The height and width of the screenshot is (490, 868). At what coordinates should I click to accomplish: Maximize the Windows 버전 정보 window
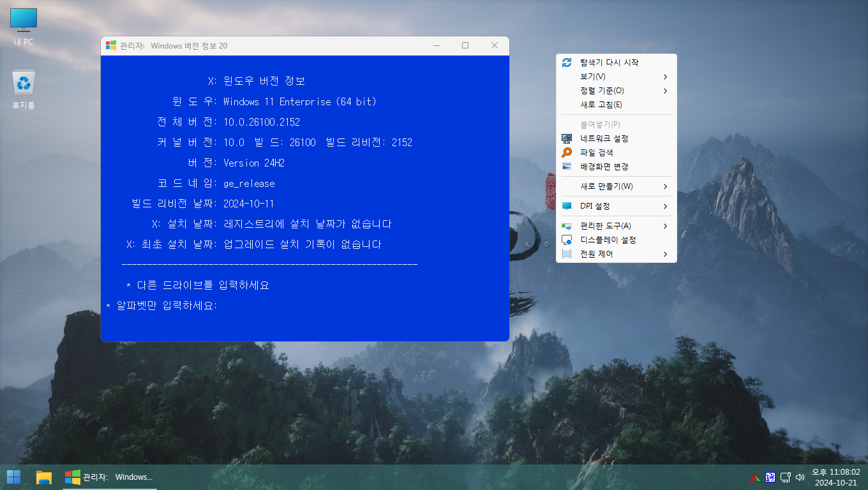pos(465,45)
